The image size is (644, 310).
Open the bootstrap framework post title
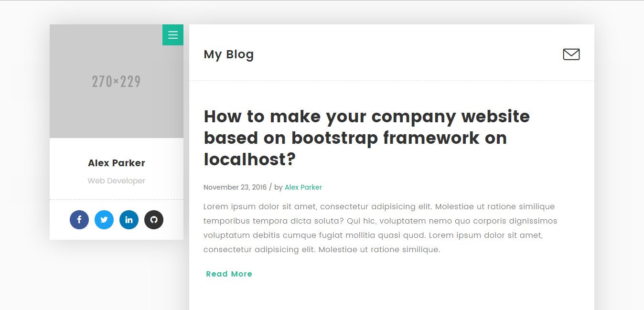point(366,138)
